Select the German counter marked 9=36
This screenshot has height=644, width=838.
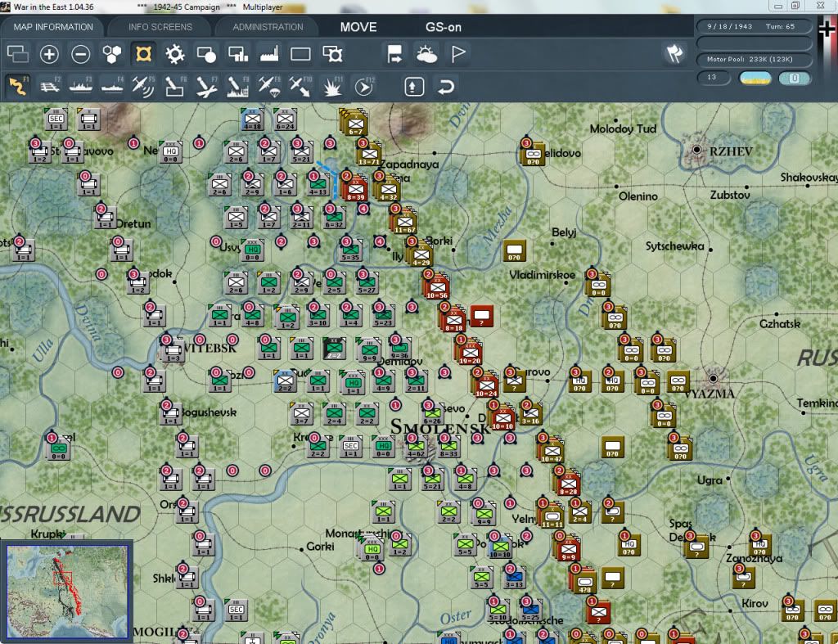[x=399, y=348]
